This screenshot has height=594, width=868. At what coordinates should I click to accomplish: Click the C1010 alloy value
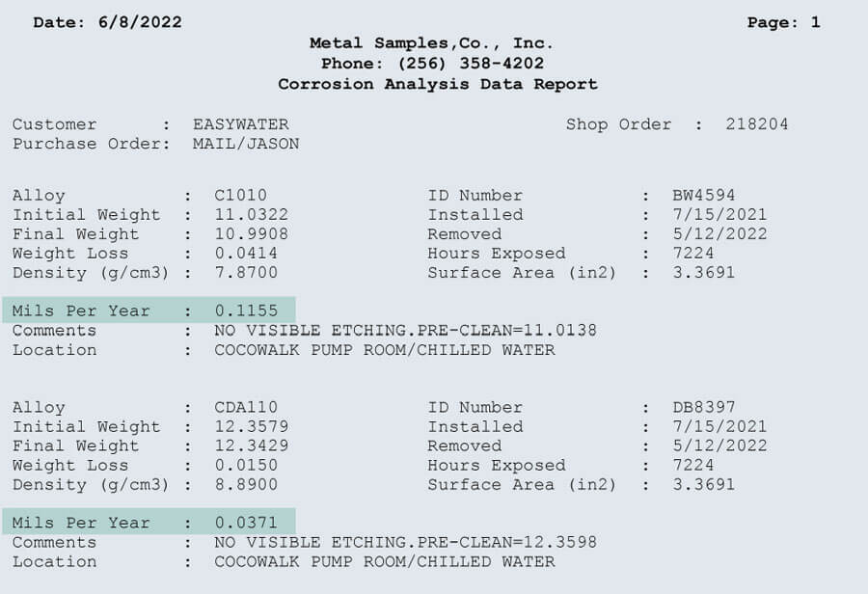tap(241, 196)
